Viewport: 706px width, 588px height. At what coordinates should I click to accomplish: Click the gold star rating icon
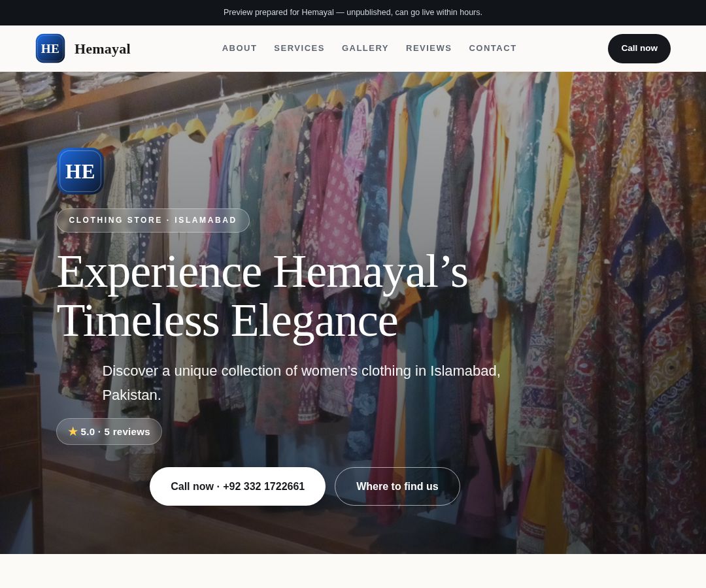pyautogui.click(x=73, y=431)
